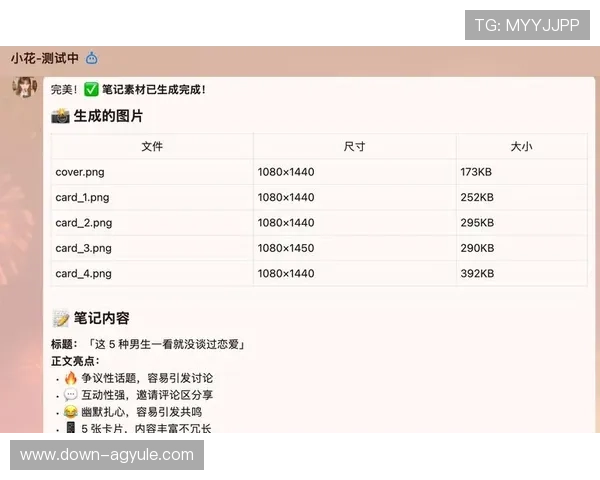Click the bot icon beside 小花-测试中
The width and height of the screenshot is (600, 480).
coord(91,58)
